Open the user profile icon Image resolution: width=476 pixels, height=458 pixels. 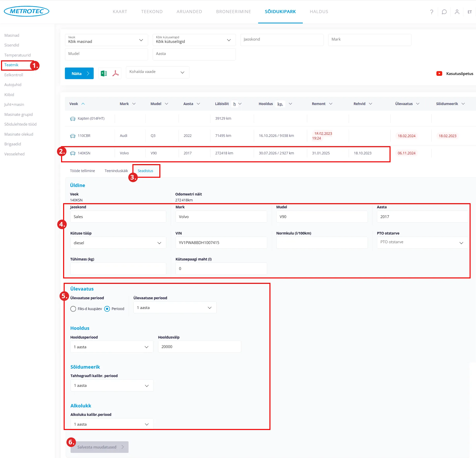(457, 12)
